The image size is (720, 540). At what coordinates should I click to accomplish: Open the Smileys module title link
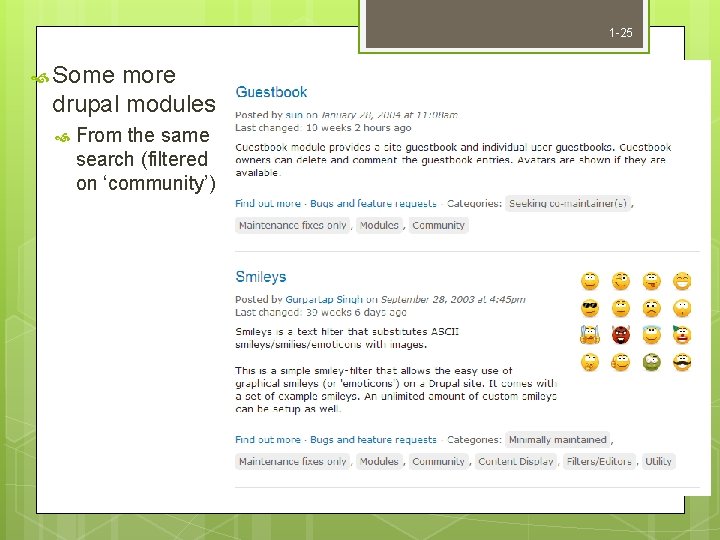(260, 277)
